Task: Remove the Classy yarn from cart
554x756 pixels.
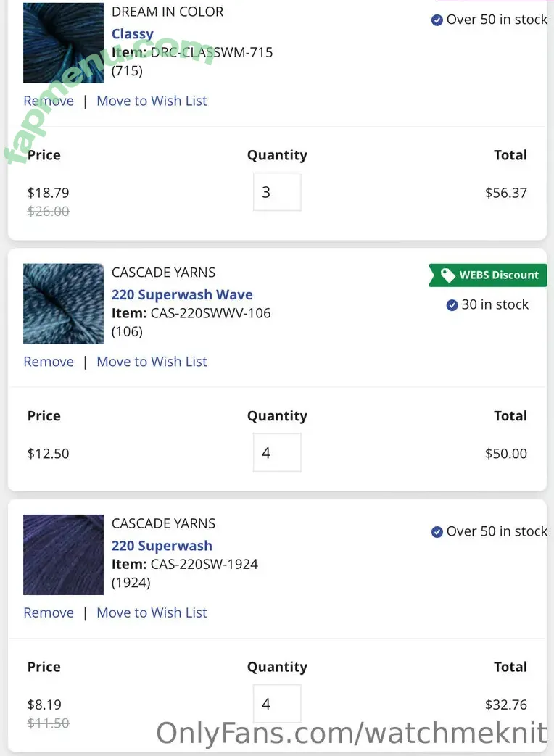Action: 49,101
